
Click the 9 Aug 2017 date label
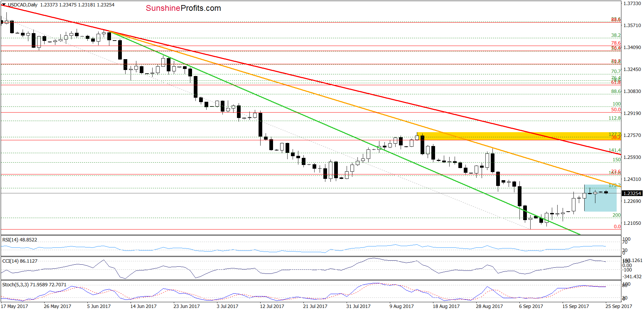tap(402, 306)
